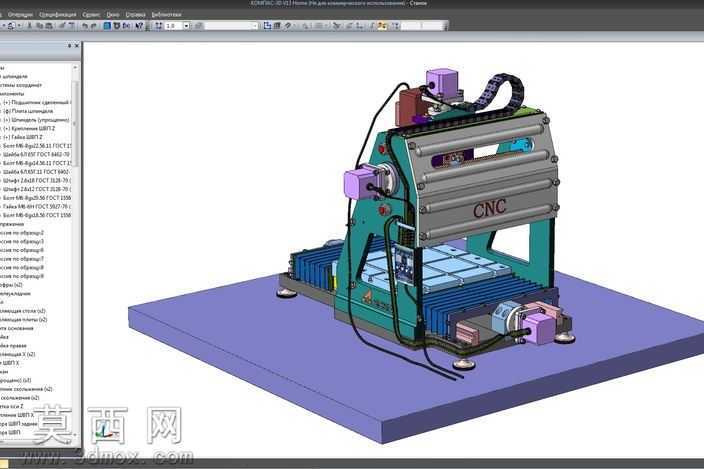Click the tree scrollbar down arrow

pos(75,434)
